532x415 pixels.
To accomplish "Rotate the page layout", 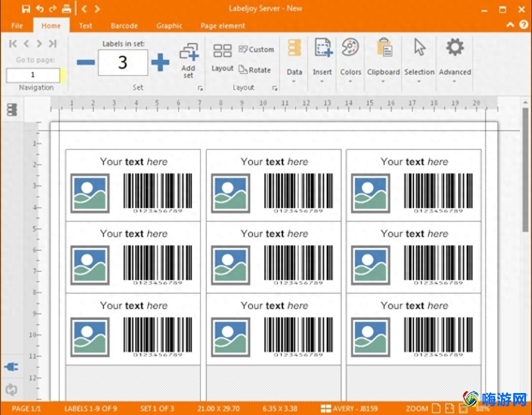I will click(255, 70).
